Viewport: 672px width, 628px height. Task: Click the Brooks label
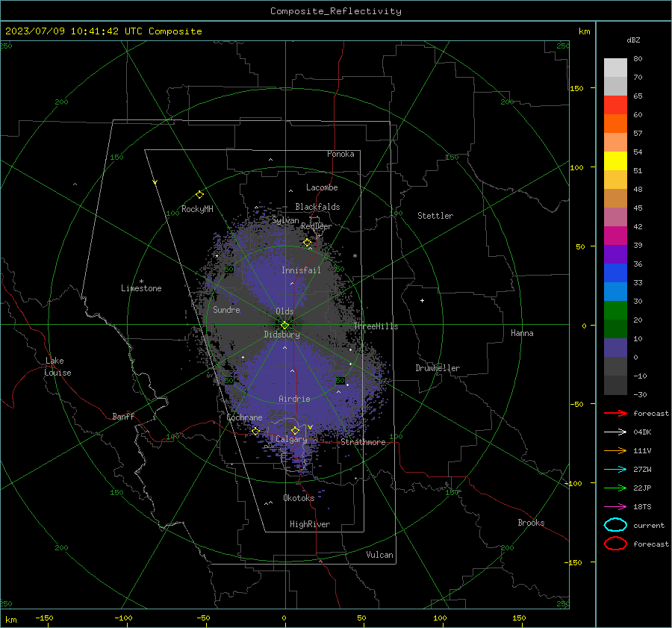pyautogui.click(x=531, y=523)
